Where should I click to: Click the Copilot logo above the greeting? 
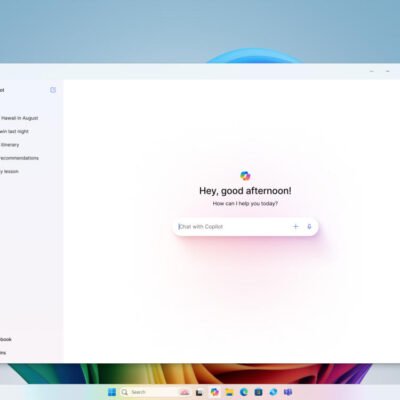(x=245, y=176)
